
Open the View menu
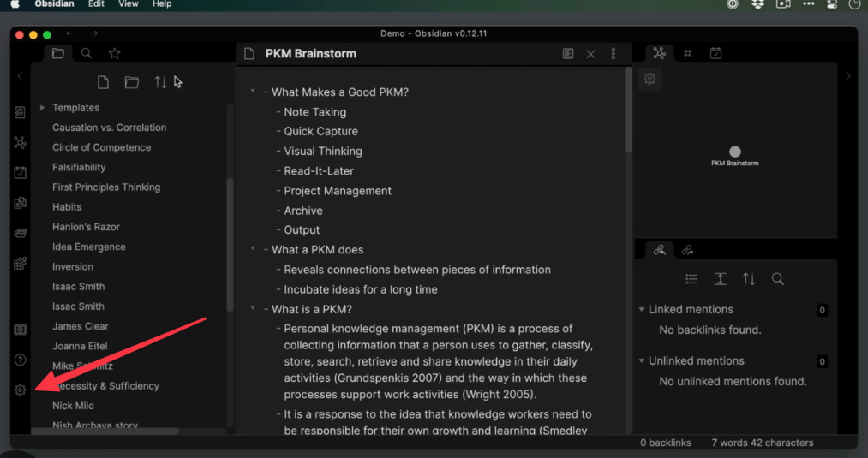(x=128, y=4)
